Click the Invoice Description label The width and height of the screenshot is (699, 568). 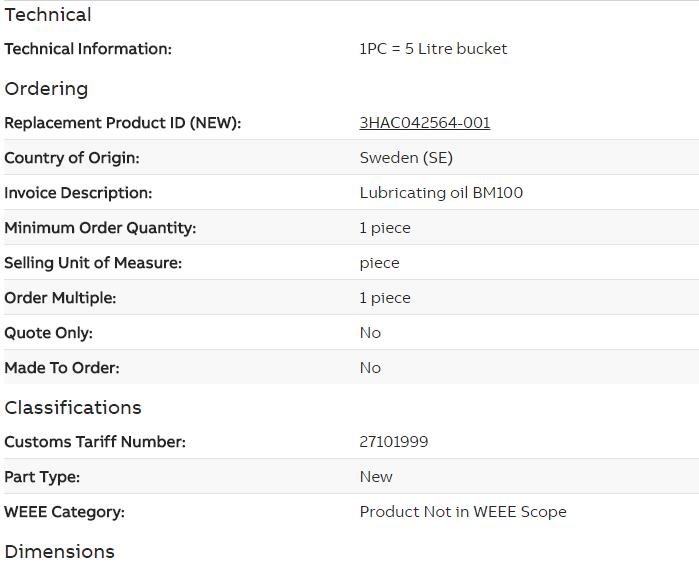click(78, 193)
